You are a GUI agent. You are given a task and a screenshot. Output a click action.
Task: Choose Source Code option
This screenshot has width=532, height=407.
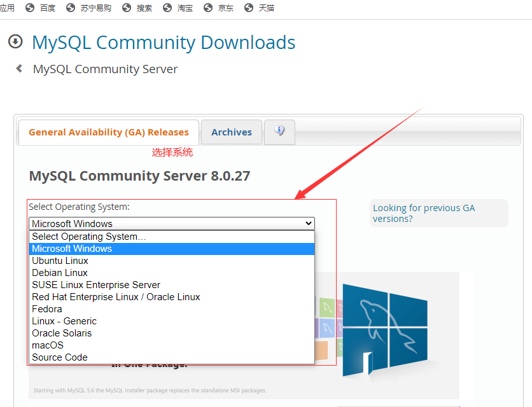[x=172, y=357]
